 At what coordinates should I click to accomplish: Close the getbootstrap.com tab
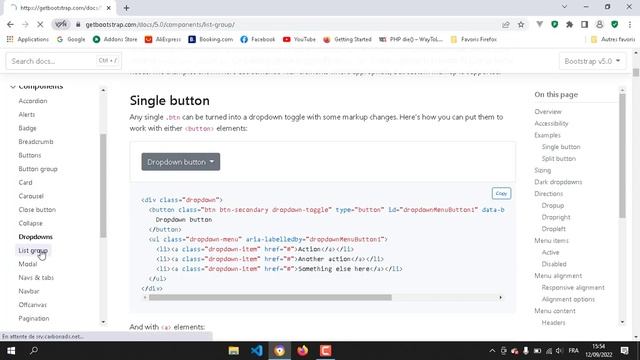(109, 8)
